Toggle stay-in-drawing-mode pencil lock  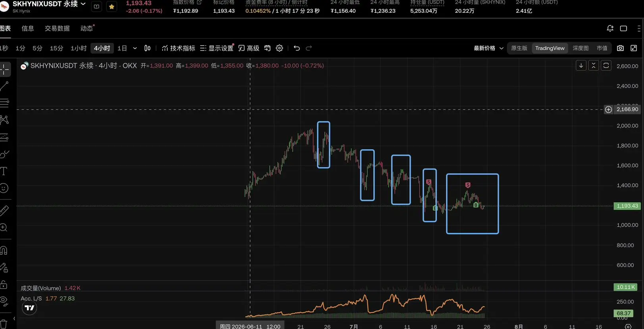[4, 268]
